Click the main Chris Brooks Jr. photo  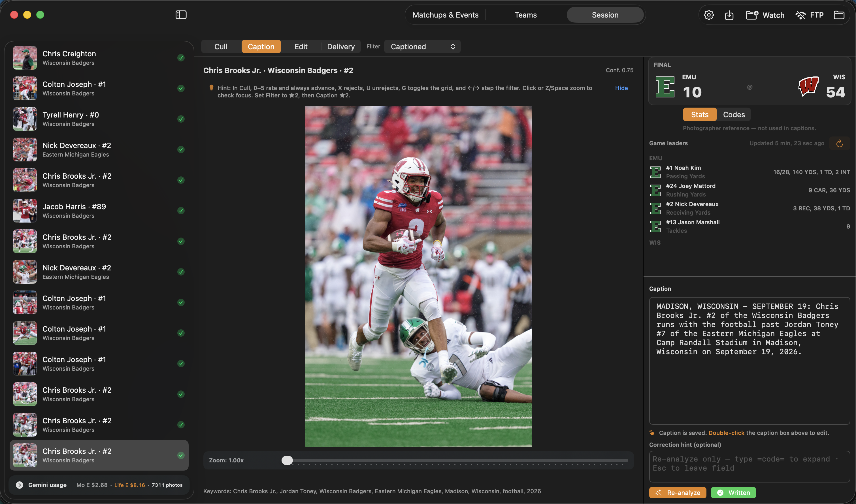pos(418,276)
